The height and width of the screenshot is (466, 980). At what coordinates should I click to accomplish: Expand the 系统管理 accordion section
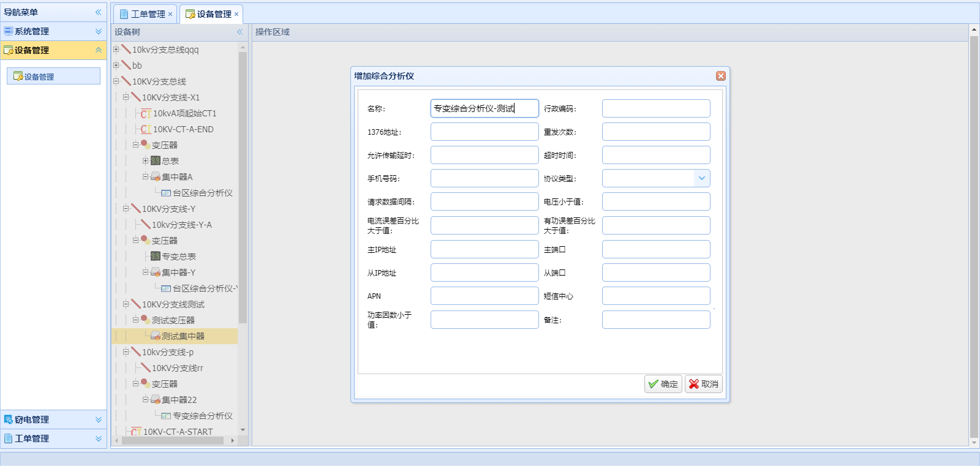point(99,31)
